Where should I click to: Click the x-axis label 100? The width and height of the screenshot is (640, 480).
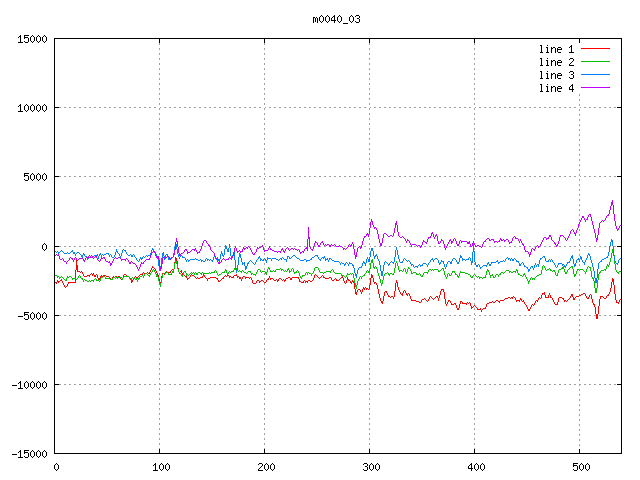(x=161, y=467)
